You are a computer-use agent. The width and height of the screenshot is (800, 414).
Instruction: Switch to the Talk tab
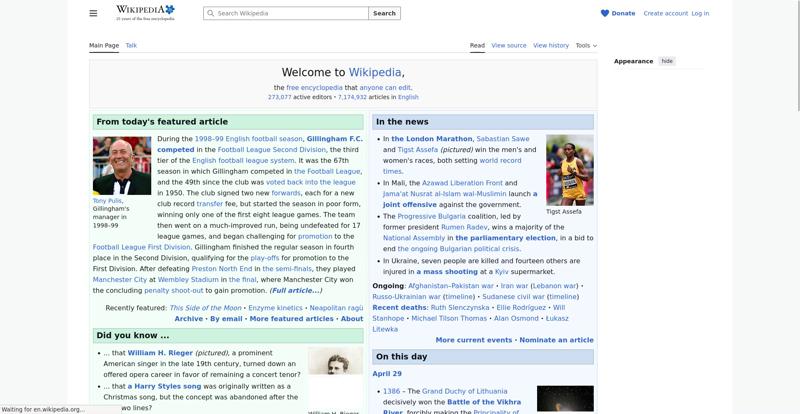tap(131, 45)
